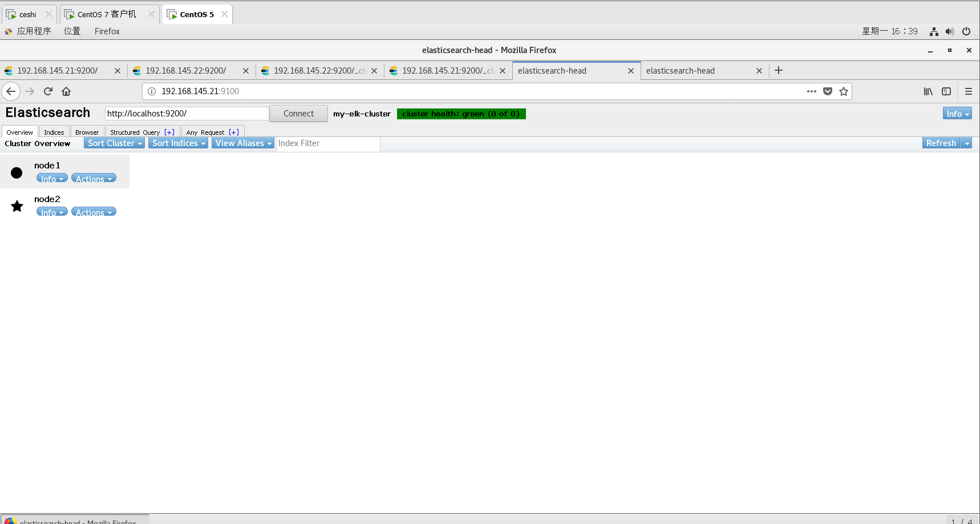Open page actions three-dot menu
This screenshot has height=524, width=980.
coord(812,91)
